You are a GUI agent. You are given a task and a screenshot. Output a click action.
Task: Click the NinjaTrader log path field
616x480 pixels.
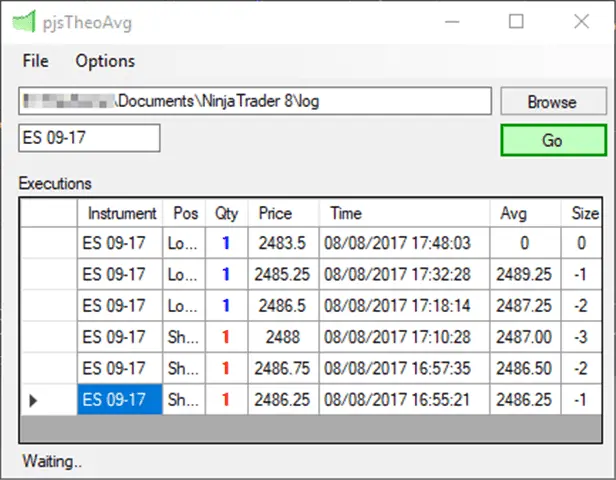click(255, 101)
